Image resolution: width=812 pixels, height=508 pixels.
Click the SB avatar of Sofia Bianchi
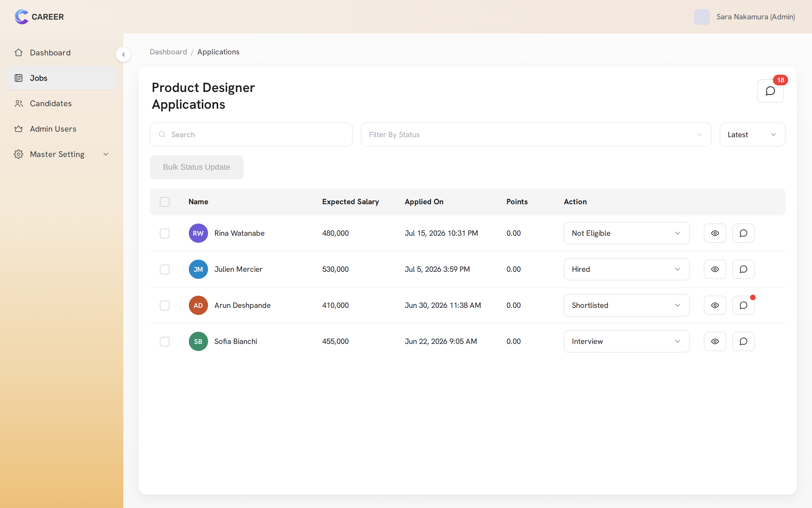198,341
